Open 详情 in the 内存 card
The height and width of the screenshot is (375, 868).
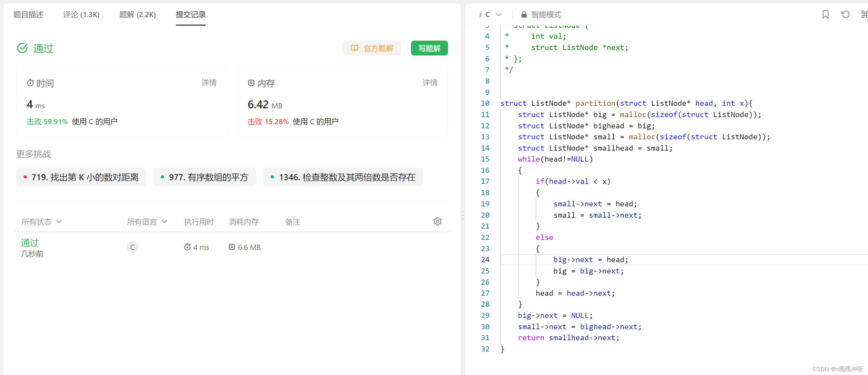click(430, 83)
